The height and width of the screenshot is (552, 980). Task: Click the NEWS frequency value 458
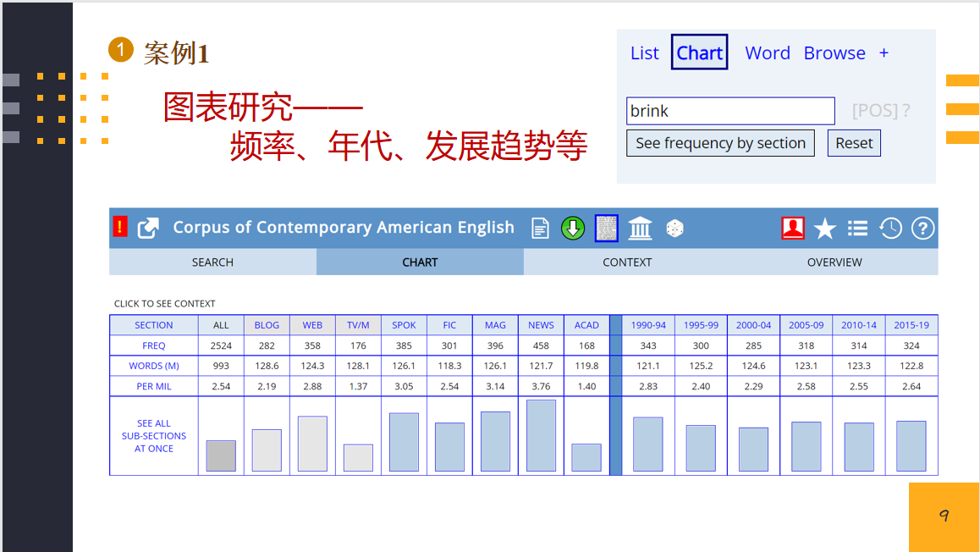[x=541, y=345]
